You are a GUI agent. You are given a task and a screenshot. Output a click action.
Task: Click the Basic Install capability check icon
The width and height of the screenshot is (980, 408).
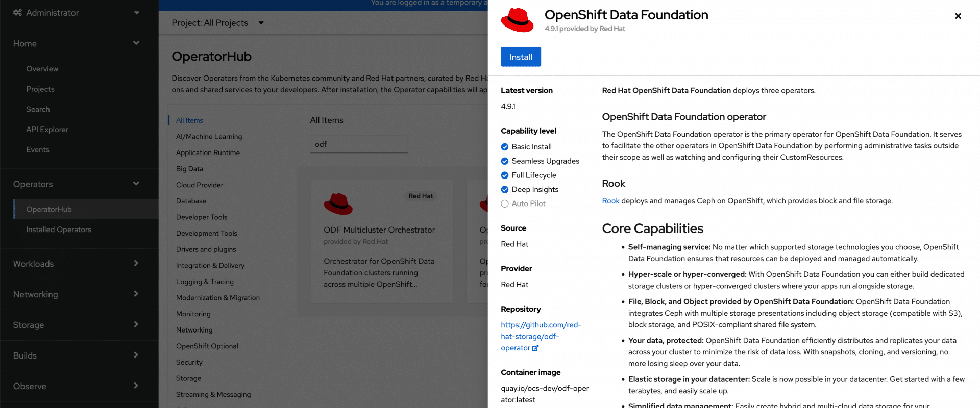(505, 147)
